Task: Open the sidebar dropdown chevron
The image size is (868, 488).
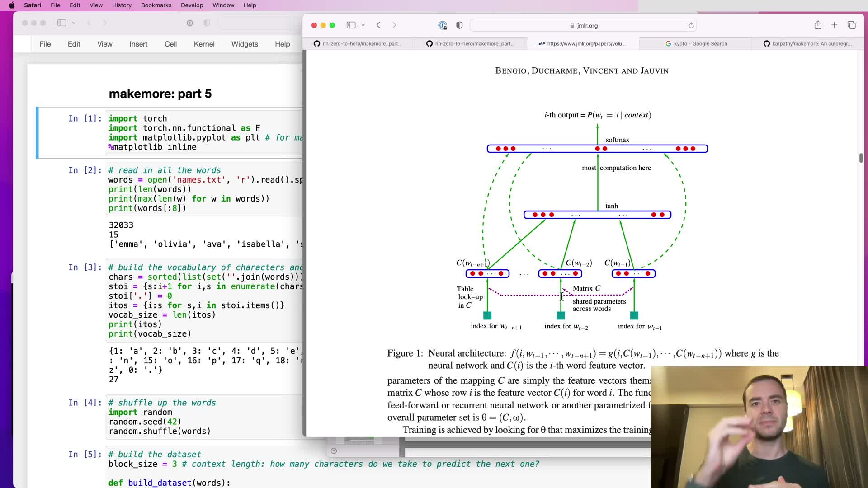Action: coord(363,25)
